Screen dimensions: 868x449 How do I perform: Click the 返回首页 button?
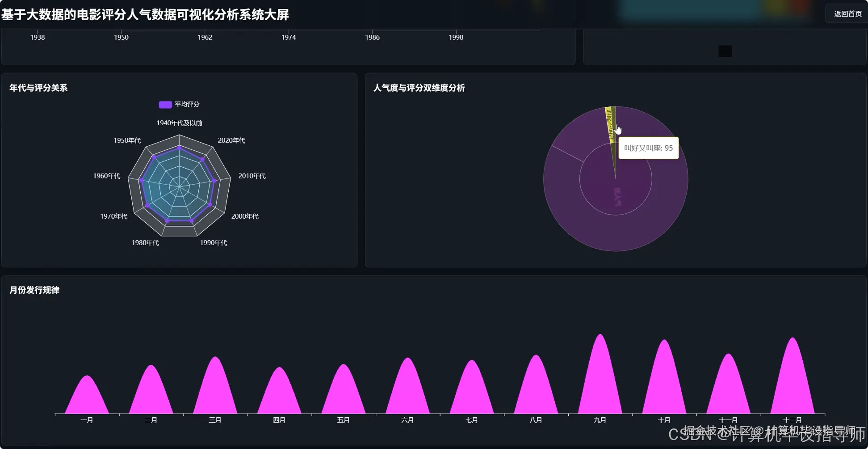[x=847, y=13]
